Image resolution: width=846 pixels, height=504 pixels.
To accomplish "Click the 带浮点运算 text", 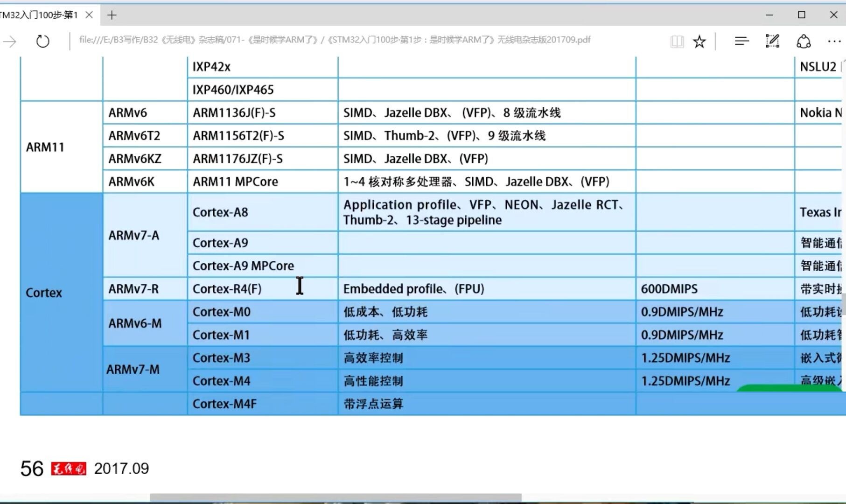I will pos(373,404).
